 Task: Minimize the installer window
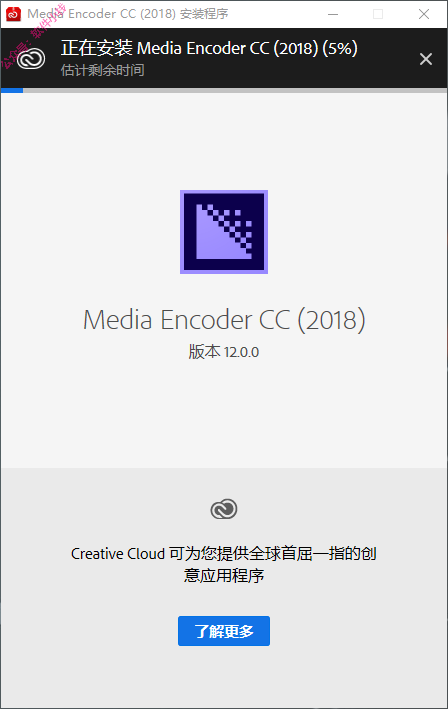(333, 14)
